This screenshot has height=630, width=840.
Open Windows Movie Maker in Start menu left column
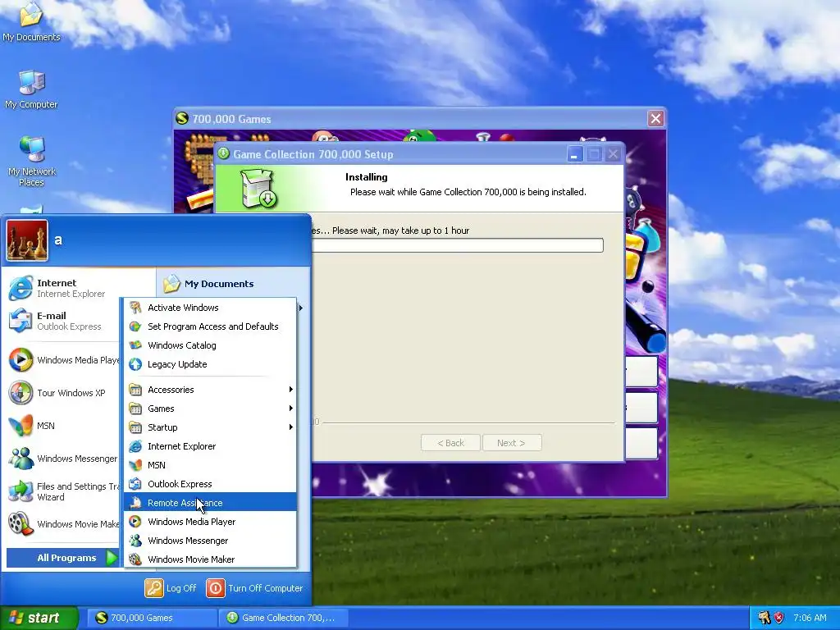[x=63, y=524]
